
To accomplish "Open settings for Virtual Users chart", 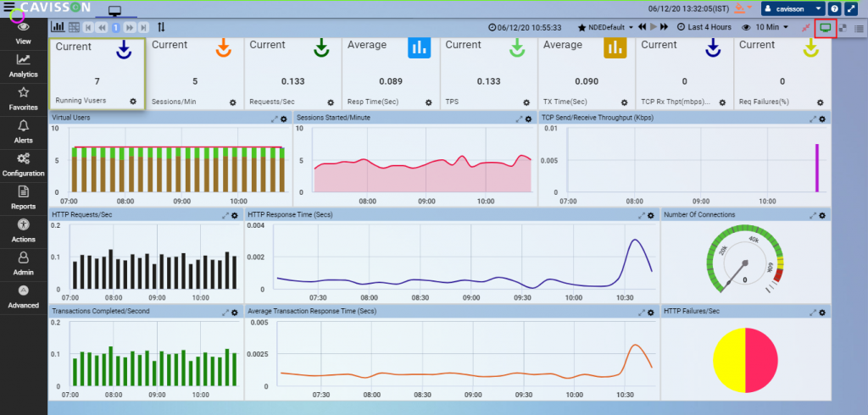I will 284,119.
